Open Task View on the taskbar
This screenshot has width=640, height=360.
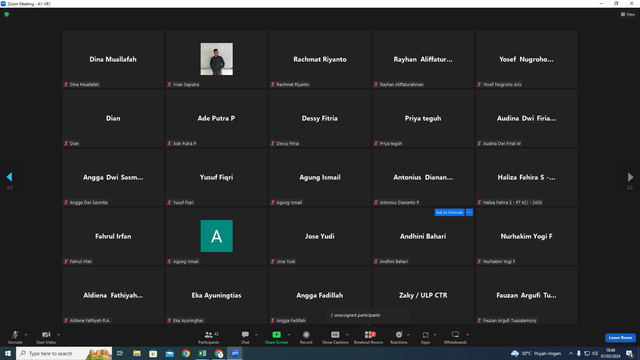click(x=120, y=353)
